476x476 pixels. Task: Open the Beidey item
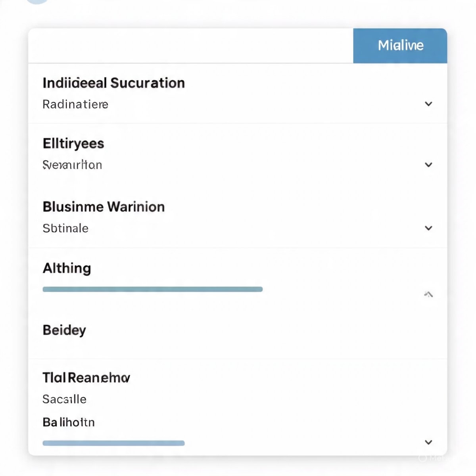[x=64, y=330]
